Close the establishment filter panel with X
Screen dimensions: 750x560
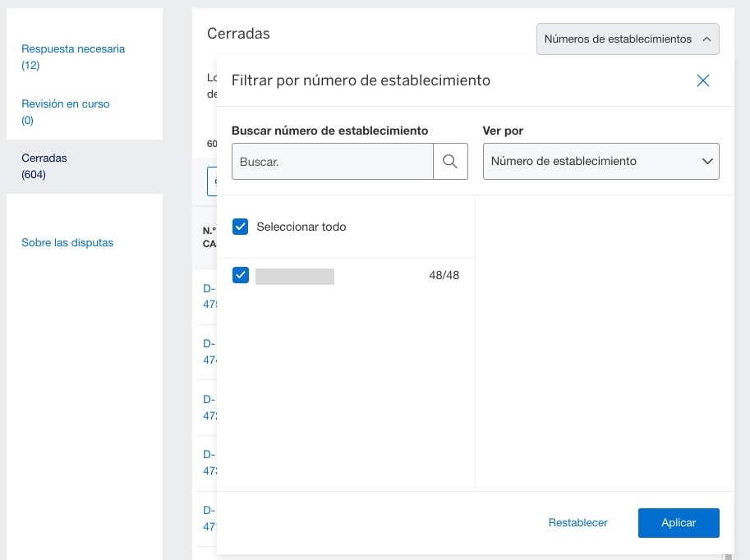[x=702, y=80]
